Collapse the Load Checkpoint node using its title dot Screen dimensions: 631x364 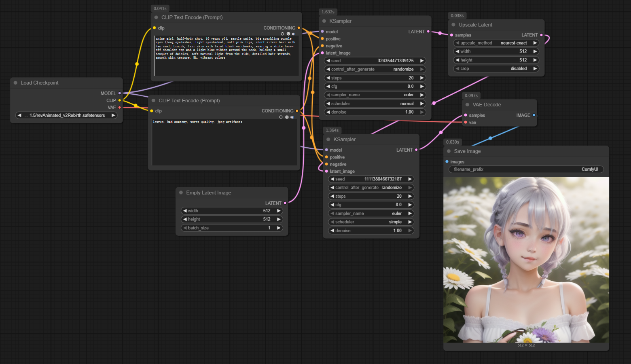16,83
